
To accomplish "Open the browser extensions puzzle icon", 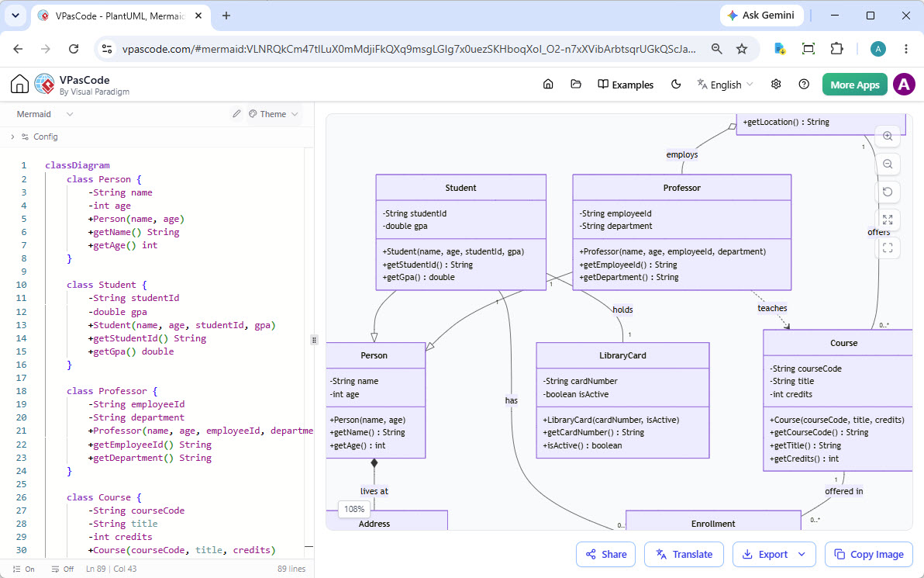I will [836, 49].
